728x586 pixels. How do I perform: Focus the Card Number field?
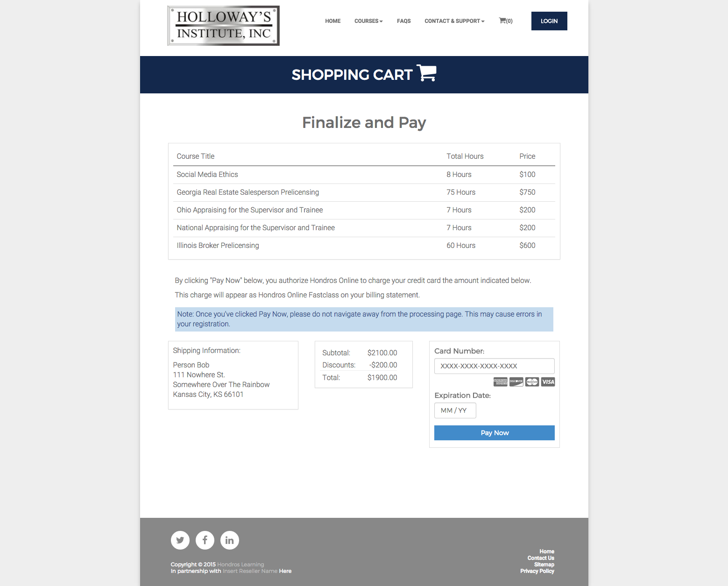[x=495, y=366]
